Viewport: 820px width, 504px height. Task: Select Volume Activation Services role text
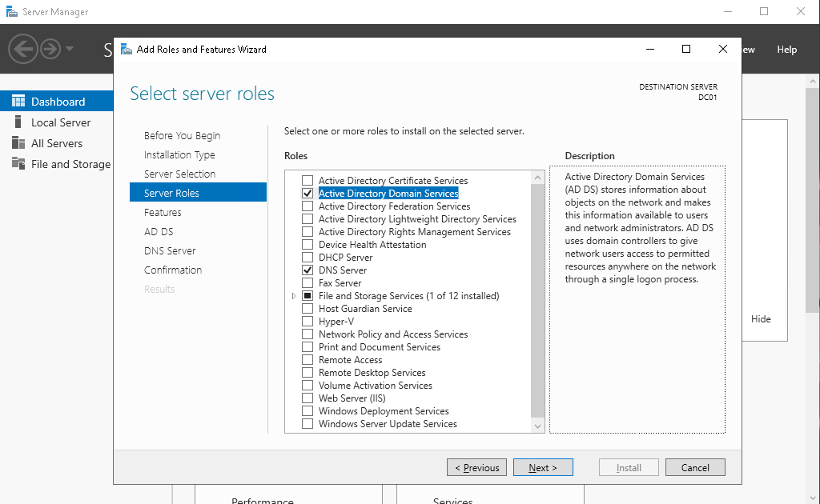click(376, 386)
